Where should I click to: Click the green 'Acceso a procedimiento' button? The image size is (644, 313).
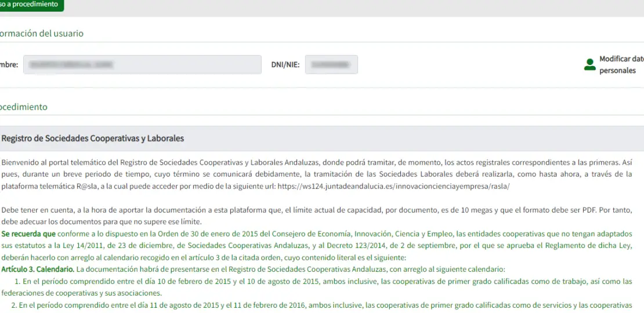coord(31,5)
